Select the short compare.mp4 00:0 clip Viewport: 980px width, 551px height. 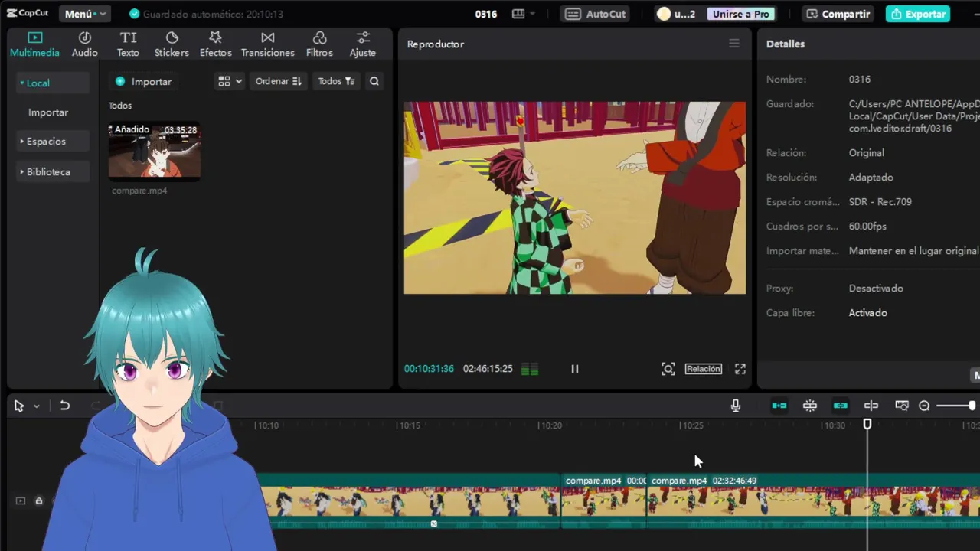[604, 500]
